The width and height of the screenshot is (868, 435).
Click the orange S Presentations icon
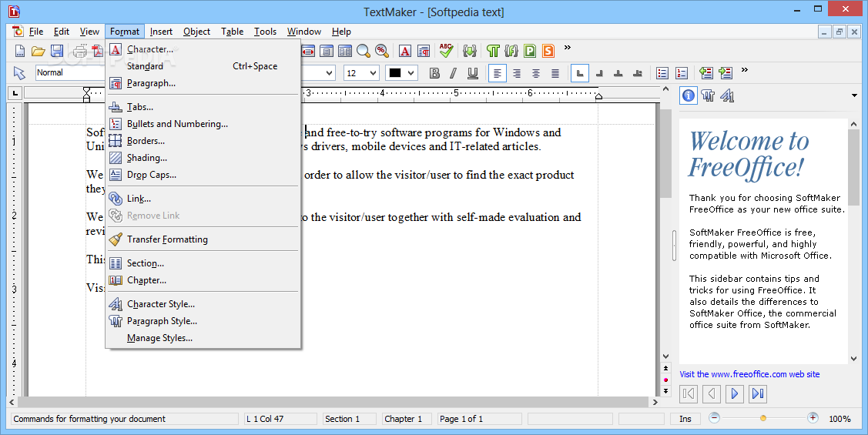[548, 52]
